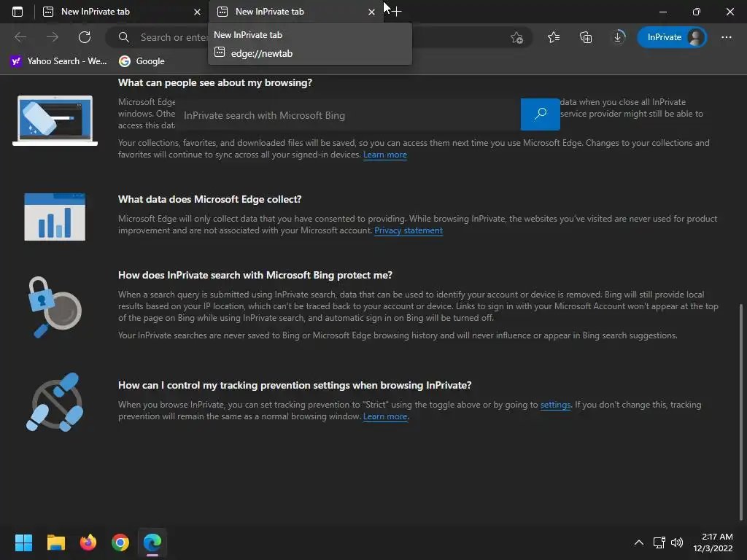Show hidden system tray icons chevron
This screenshot has height=560, width=747.
[639, 542]
